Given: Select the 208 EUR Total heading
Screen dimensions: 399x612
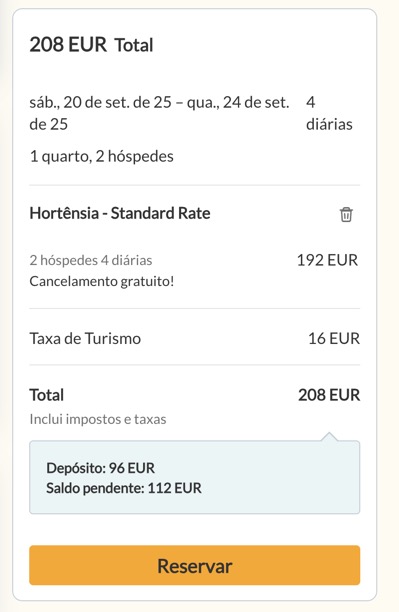Looking at the screenshot, I should click(91, 44).
